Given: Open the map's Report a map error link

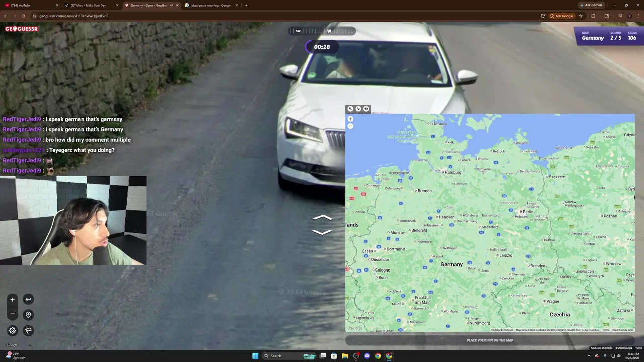Looking at the screenshot, I should [623, 330].
